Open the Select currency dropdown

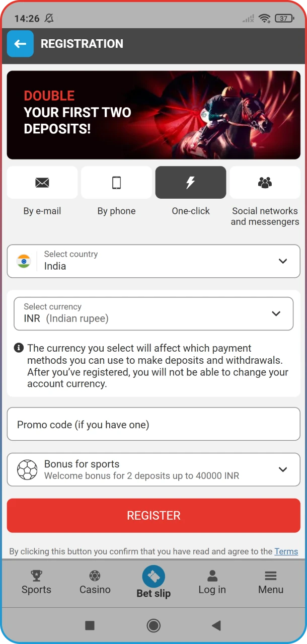pyautogui.click(x=153, y=313)
